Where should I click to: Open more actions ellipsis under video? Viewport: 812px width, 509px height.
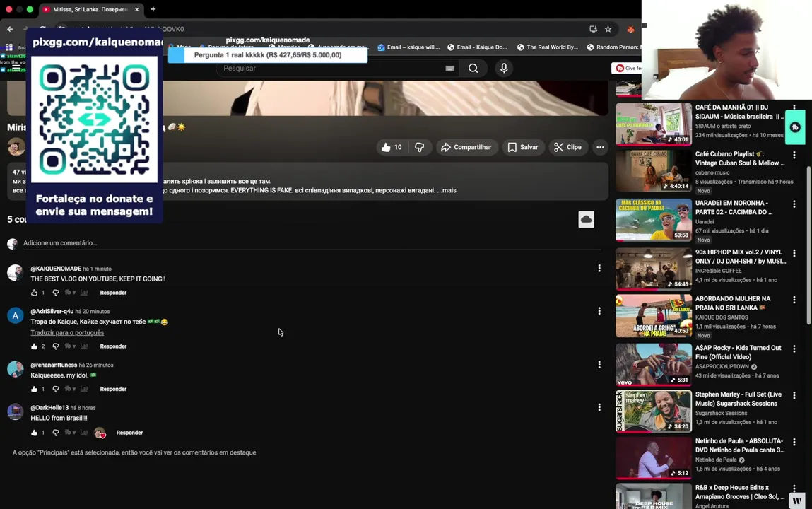point(600,148)
